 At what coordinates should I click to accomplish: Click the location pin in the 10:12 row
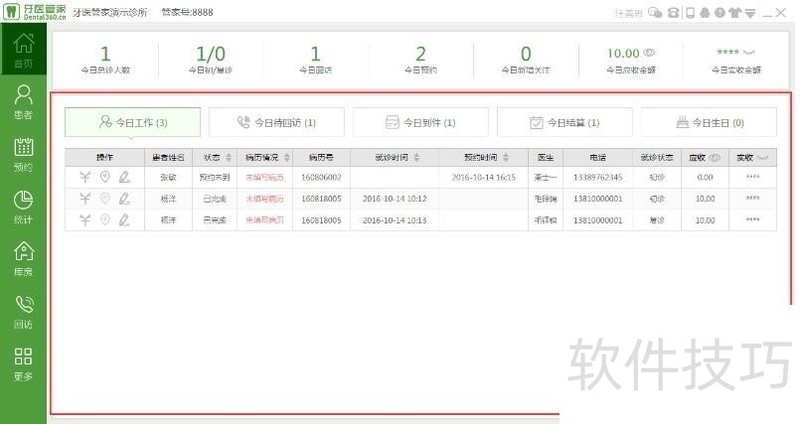pos(105,198)
